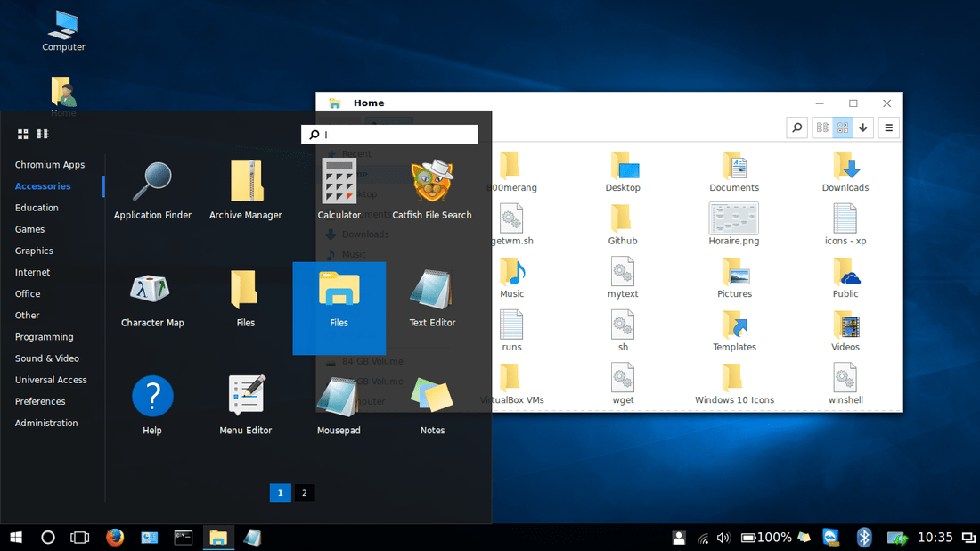Open Help from the applications menu
The height and width of the screenshot is (551, 980).
pyautogui.click(x=151, y=401)
